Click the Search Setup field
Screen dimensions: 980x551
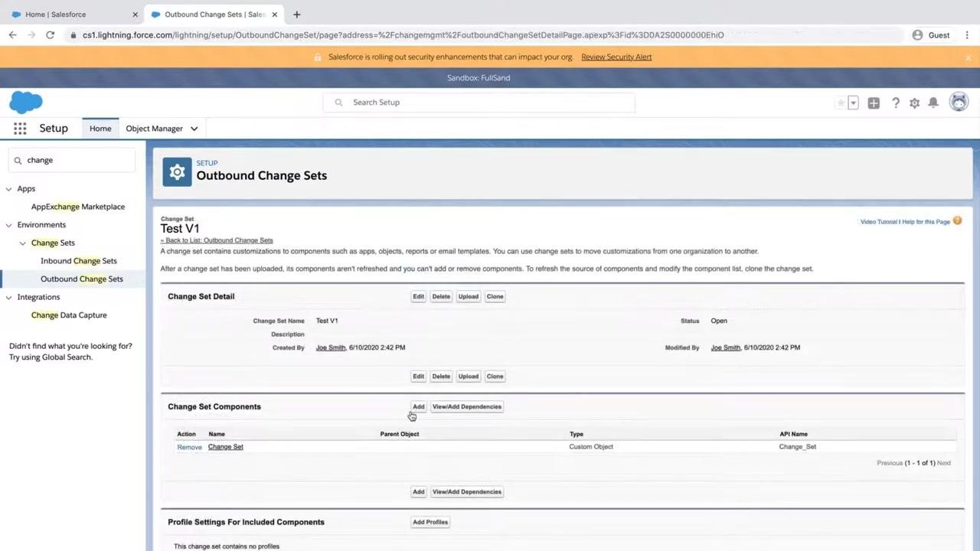[x=479, y=103]
